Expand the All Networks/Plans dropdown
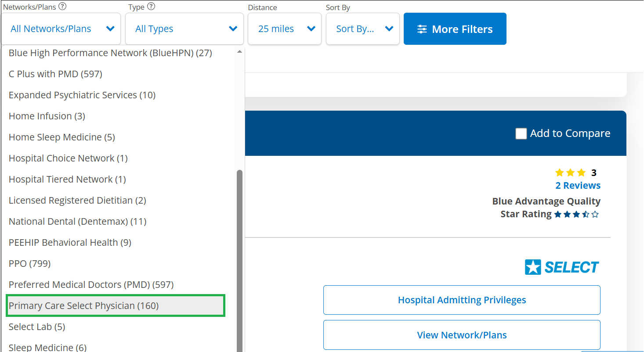The width and height of the screenshot is (644, 352). coord(61,29)
